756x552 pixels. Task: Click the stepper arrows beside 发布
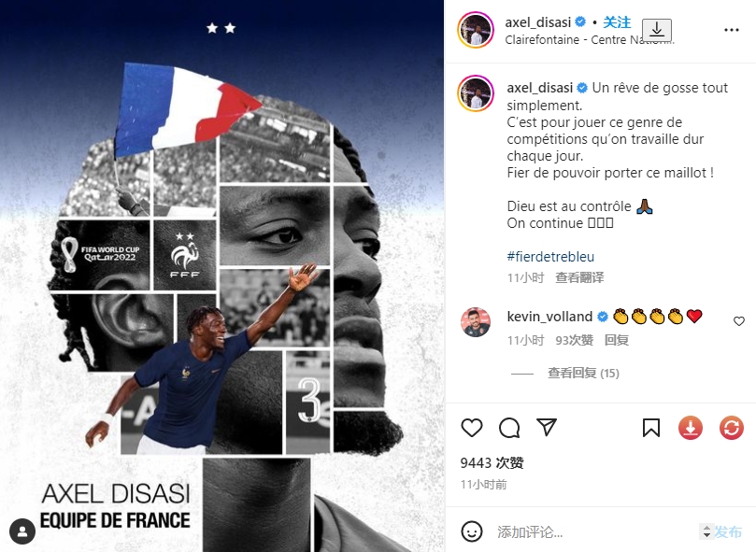(706, 531)
